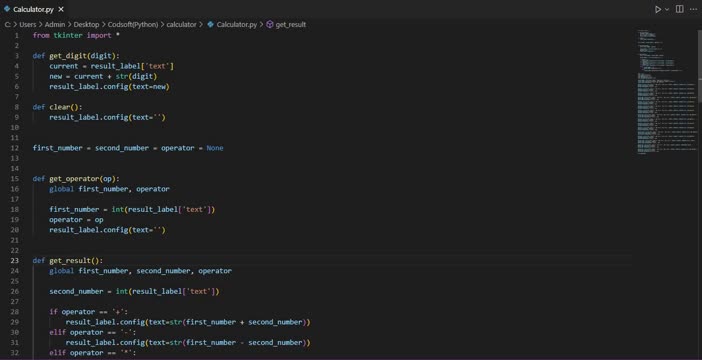Click the Python file icon in tab

7,9
